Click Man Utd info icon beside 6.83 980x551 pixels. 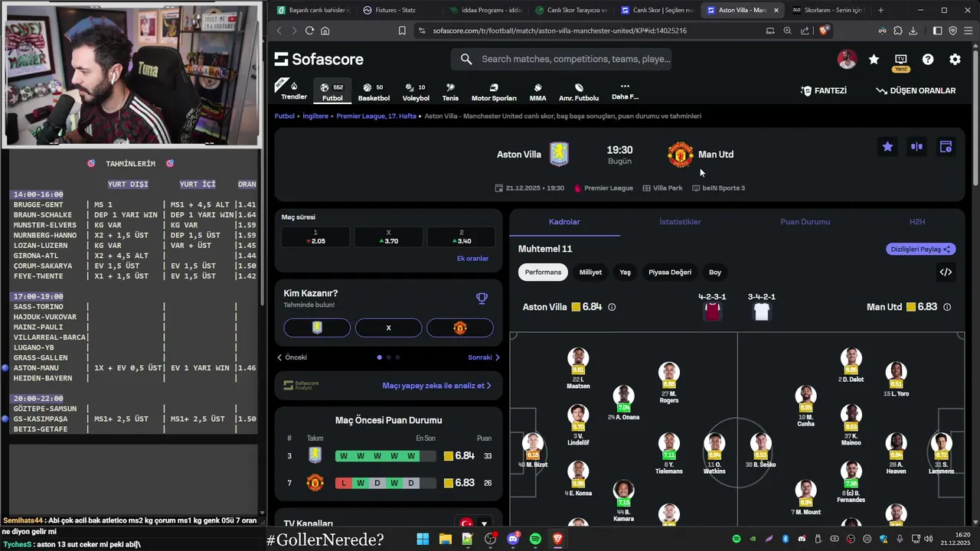(x=947, y=307)
